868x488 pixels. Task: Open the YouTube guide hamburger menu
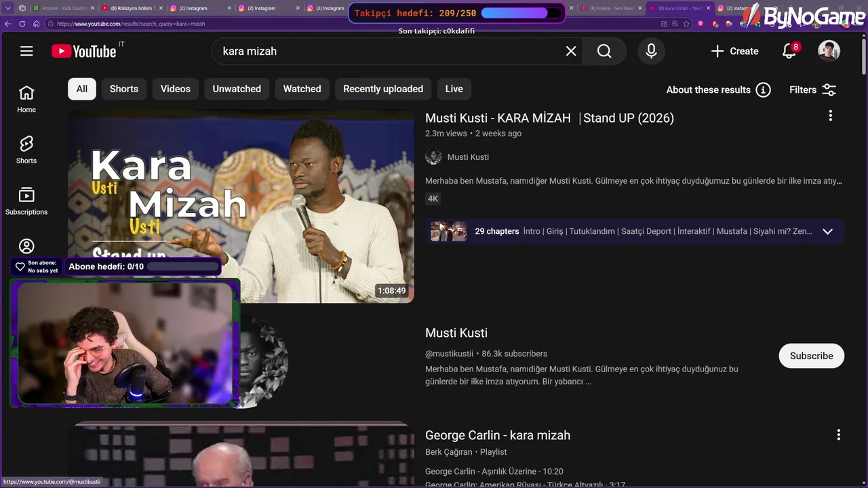(x=26, y=51)
